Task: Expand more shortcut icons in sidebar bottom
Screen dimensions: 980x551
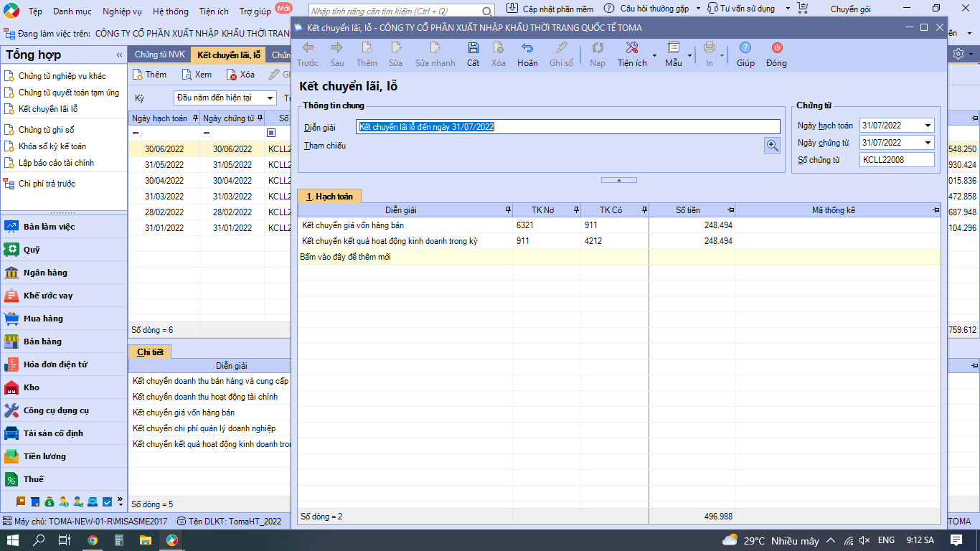Action: click(120, 501)
